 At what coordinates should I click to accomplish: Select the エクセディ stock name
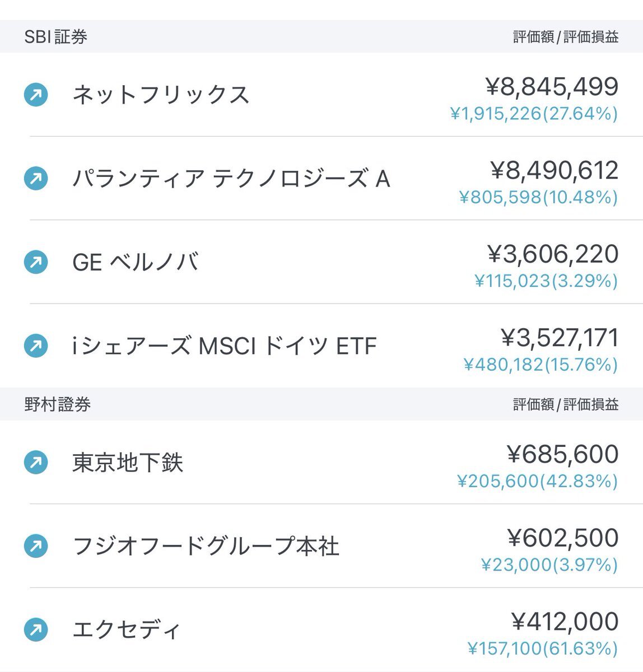[127, 630]
